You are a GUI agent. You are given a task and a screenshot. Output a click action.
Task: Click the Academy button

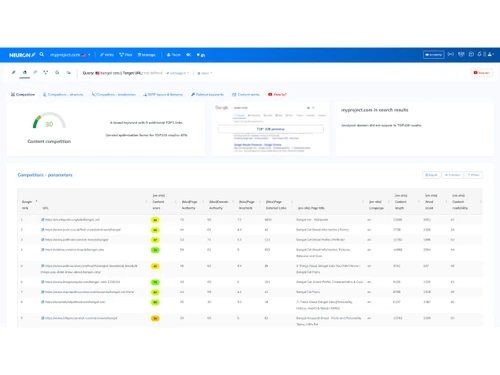(x=433, y=55)
